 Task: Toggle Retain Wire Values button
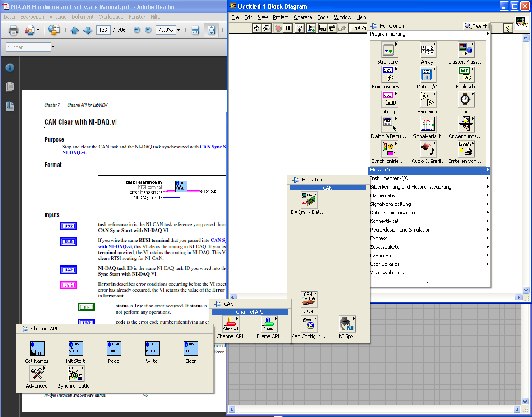pos(311,28)
